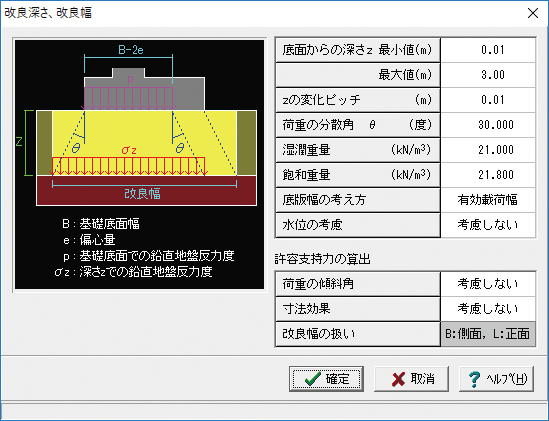Click the question mark ヘルプ(H) button
549x421 pixels.
(x=496, y=379)
